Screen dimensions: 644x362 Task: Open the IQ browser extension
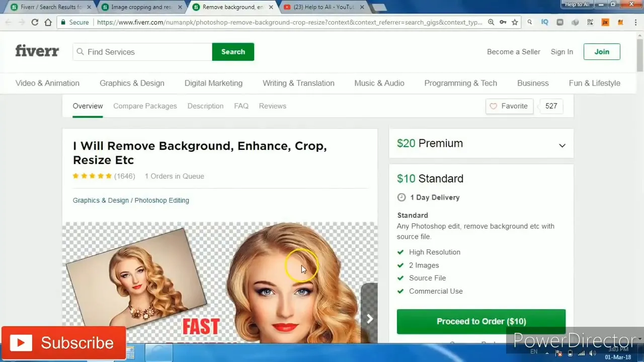pyautogui.click(x=544, y=22)
